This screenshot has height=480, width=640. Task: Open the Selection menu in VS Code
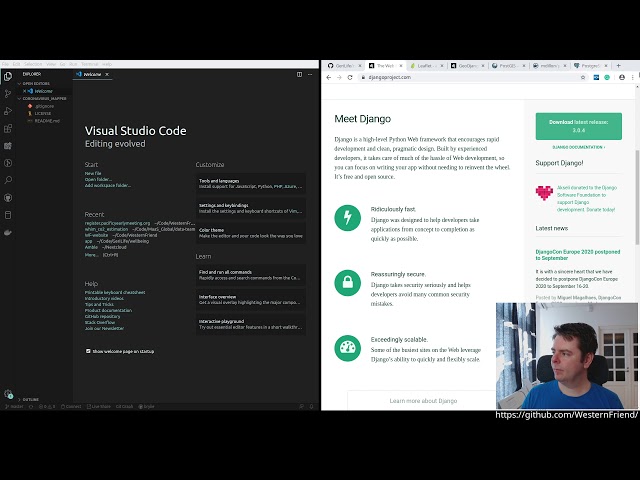coord(33,64)
